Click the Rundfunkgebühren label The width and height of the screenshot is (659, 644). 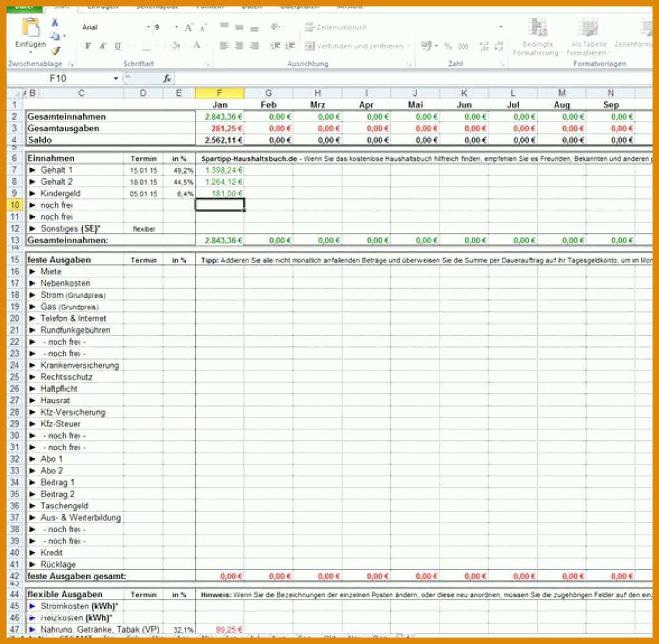(x=75, y=331)
